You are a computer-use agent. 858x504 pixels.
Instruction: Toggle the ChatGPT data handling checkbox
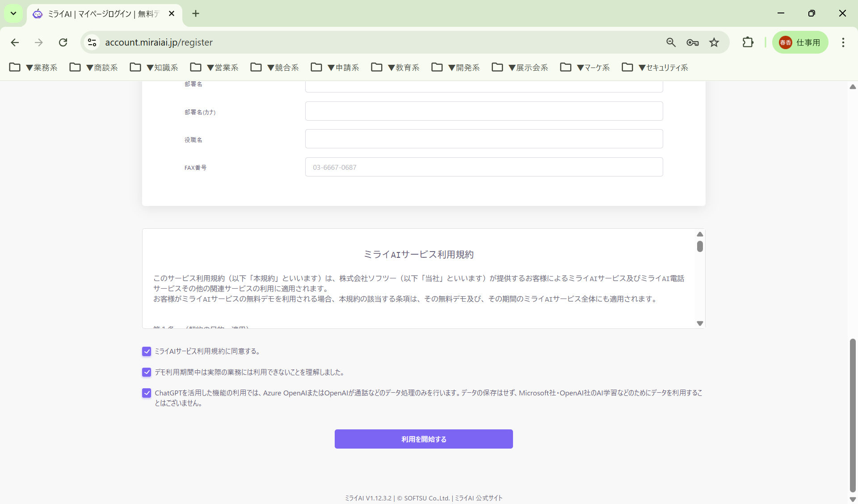click(x=147, y=393)
